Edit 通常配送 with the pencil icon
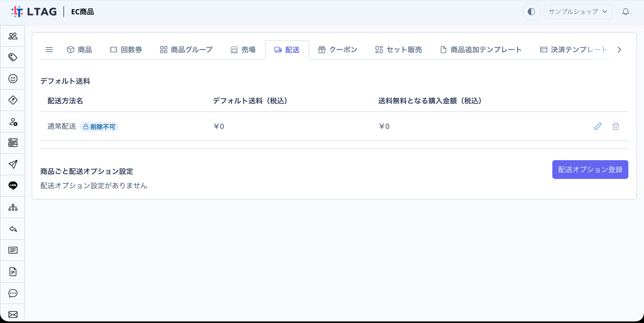Image resolution: width=644 pixels, height=323 pixels. coord(598,126)
